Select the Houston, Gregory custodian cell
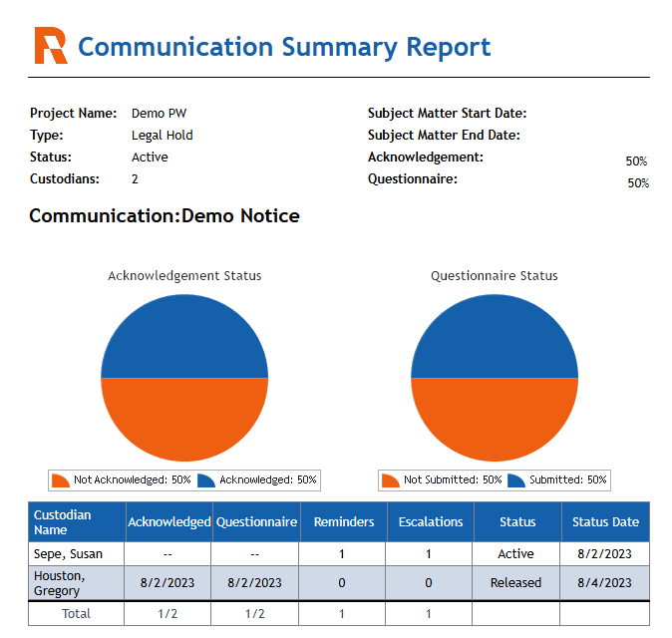 click(x=77, y=583)
